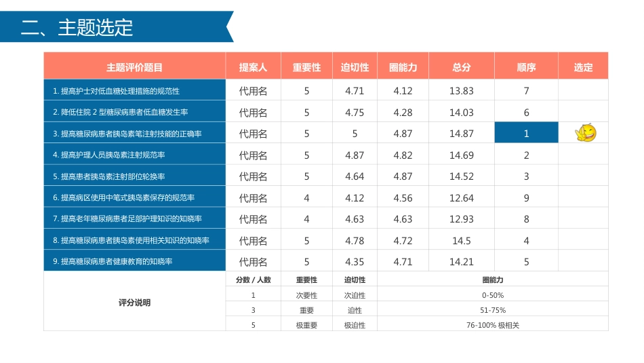Click urgency value 4.71 in row 1
This screenshot has height=363, width=644.
point(355,91)
